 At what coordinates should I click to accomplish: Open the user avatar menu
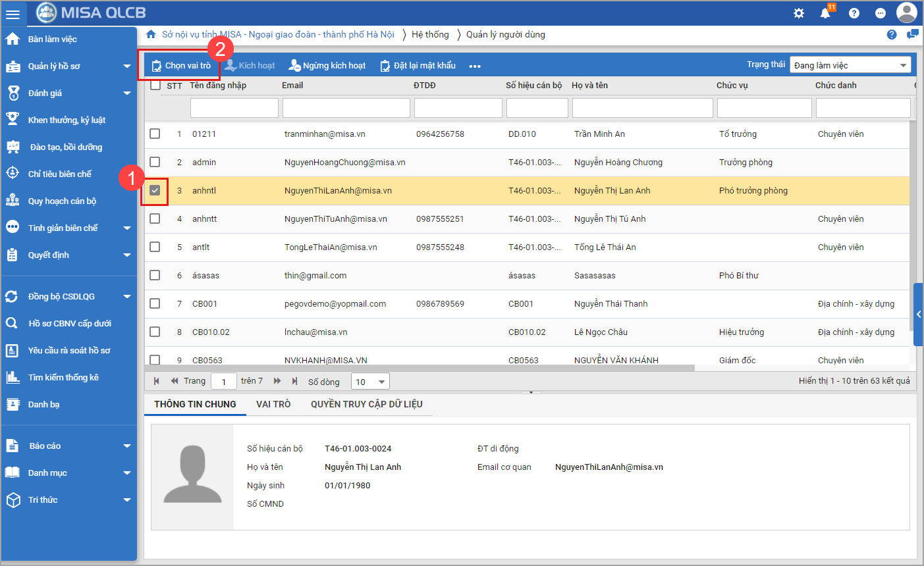[x=906, y=13]
